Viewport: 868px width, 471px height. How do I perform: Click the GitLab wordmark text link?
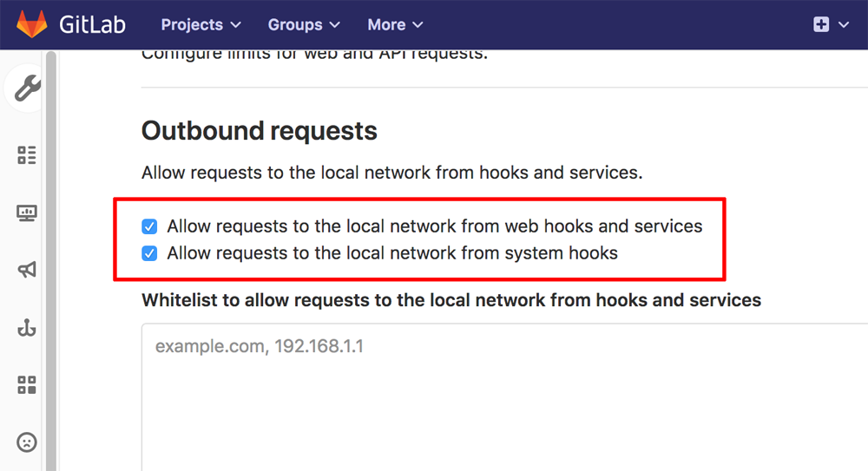point(92,24)
